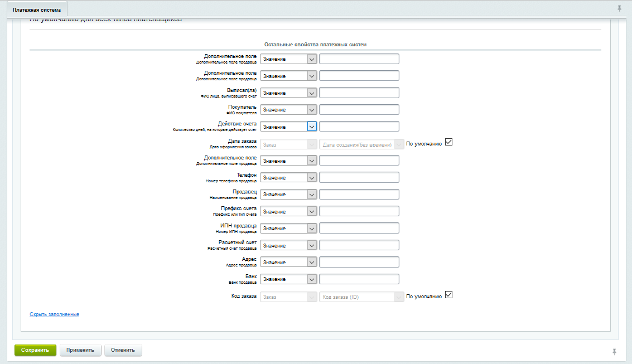This screenshot has width=632, height=364.
Task: Expand the Телефон type dropdown
Action: point(288,177)
